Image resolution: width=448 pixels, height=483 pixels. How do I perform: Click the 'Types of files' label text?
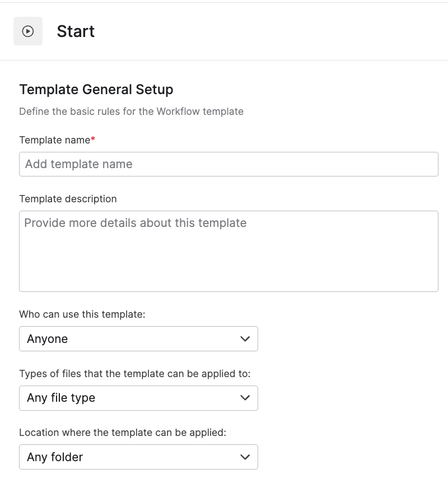point(135,374)
